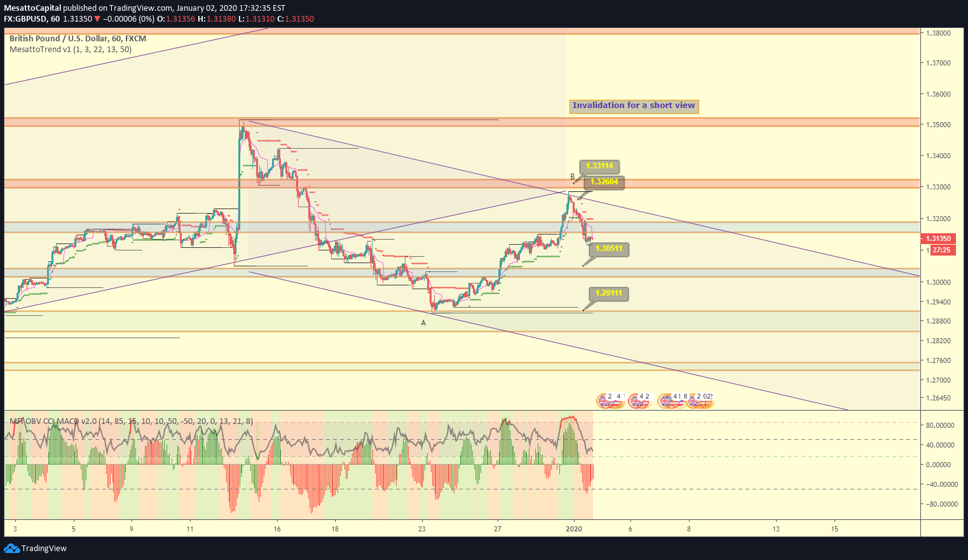Select the wave label A near the low
This screenshot has height=560, width=968.
[x=423, y=323]
